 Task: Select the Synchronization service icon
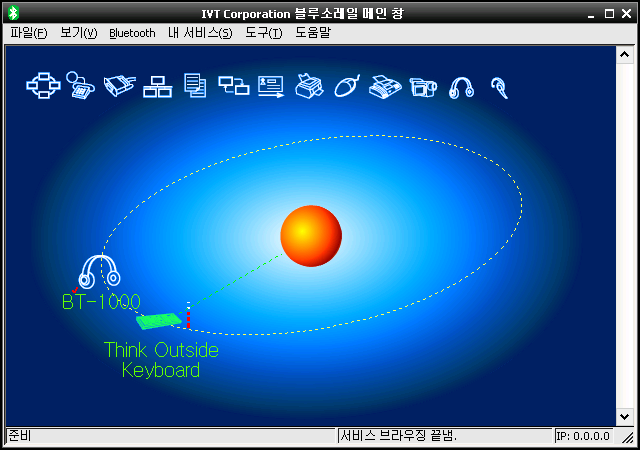coord(233,85)
